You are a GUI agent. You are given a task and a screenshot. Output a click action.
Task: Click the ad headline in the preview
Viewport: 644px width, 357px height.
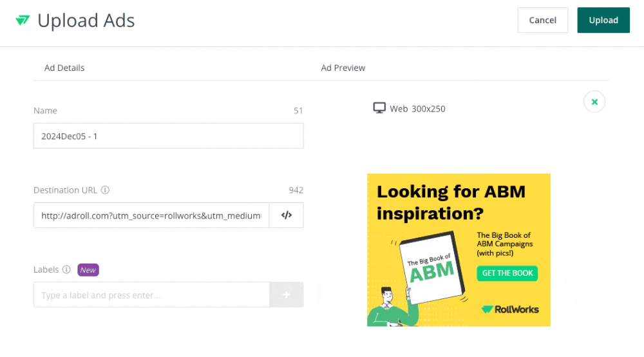[451, 202]
